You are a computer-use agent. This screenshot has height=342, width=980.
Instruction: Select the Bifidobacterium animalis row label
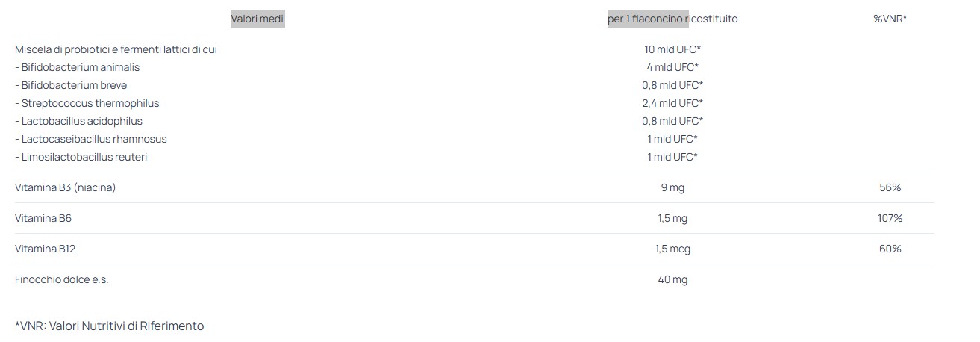click(x=78, y=67)
